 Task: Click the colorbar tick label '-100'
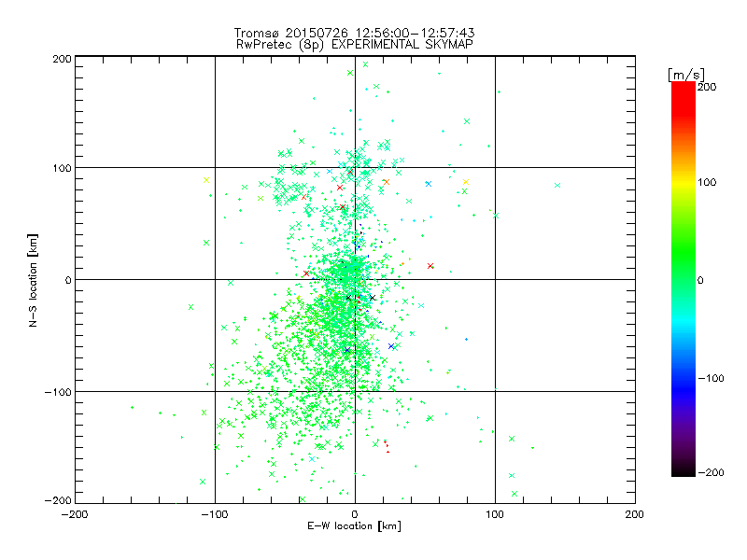point(711,378)
